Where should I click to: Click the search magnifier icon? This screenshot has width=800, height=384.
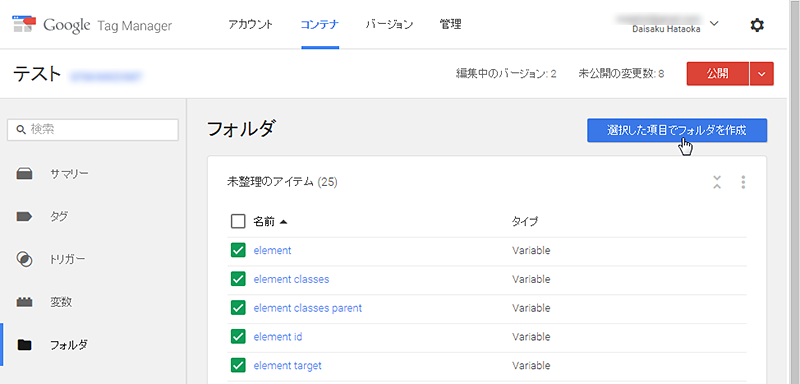[x=21, y=130]
